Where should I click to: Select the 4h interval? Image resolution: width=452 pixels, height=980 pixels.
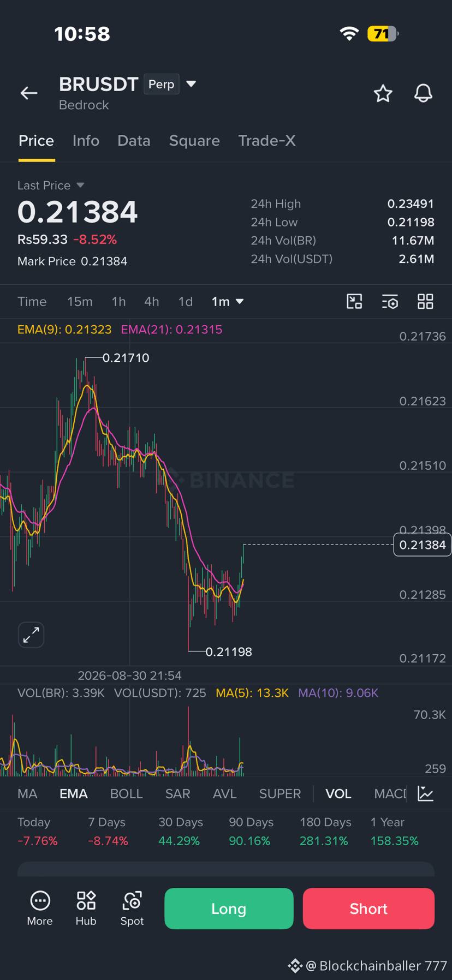[x=152, y=302]
